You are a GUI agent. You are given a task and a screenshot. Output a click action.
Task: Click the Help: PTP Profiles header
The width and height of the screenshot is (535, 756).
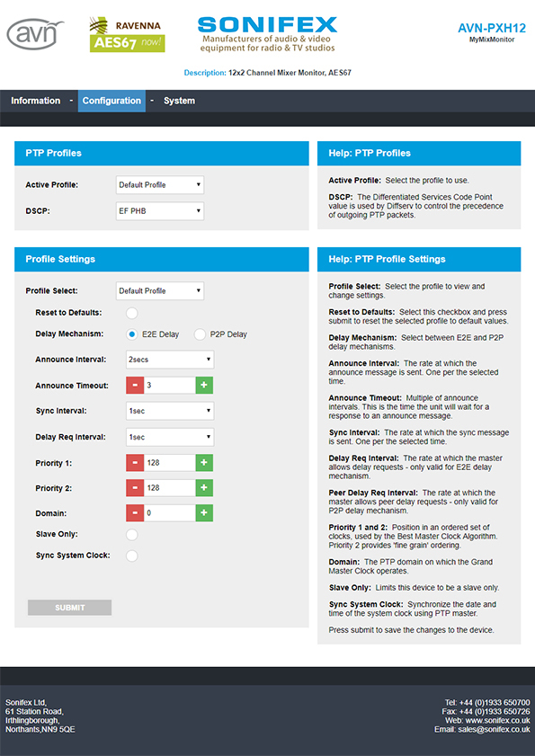419,154
